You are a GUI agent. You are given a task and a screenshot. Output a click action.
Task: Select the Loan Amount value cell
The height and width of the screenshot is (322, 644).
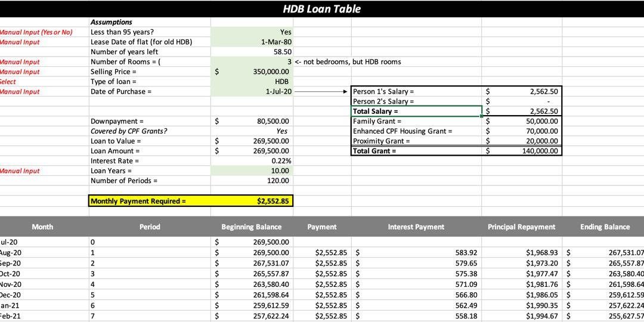click(x=252, y=151)
